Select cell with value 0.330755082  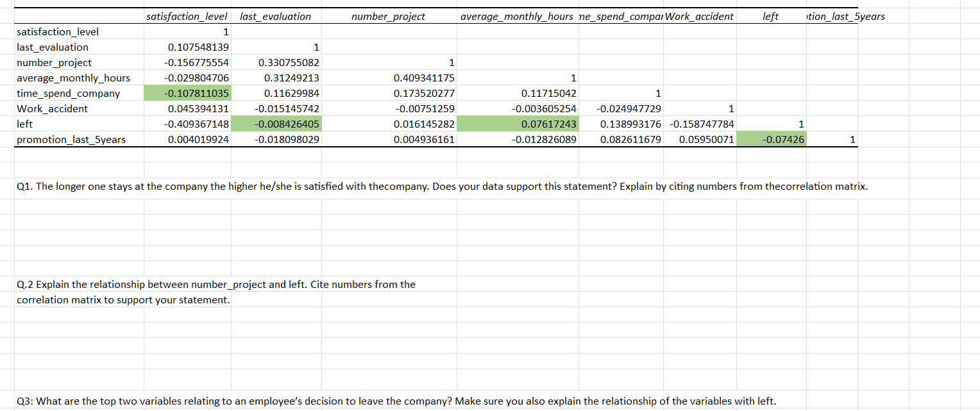click(x=276, y=62)
